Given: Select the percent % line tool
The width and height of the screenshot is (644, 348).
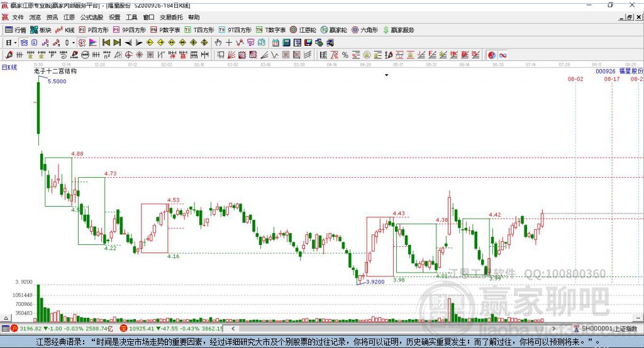Looking at the screenshot, I should pyautogui.click(x=345, y=55).
